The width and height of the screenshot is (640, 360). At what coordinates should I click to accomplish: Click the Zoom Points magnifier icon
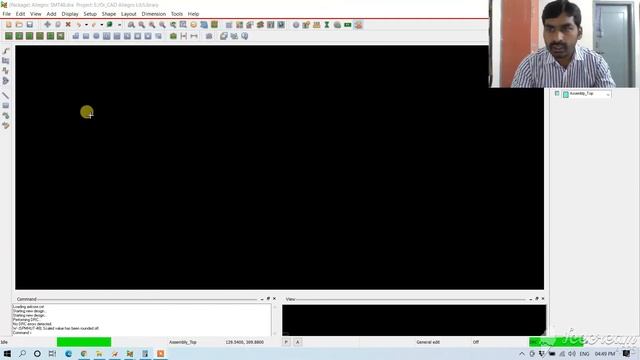point(131,25)
